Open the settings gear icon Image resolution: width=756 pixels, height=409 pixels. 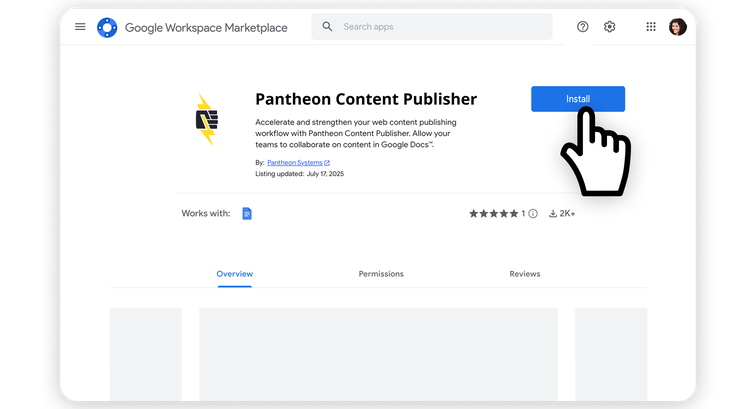[609, 27]
